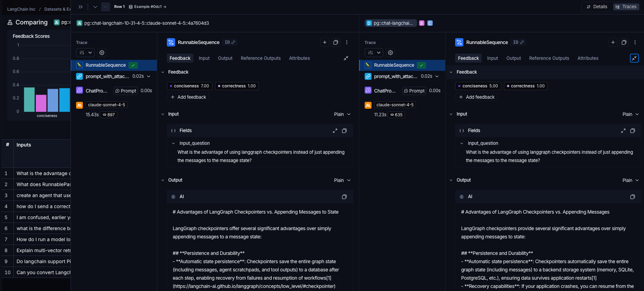Open trace settings gear in right Trace panel

point(390,53)
